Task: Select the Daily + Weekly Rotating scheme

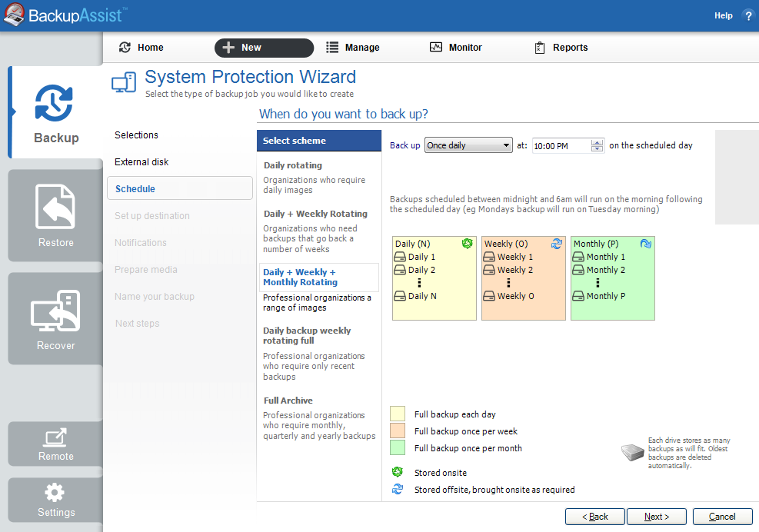Action: 315,214
